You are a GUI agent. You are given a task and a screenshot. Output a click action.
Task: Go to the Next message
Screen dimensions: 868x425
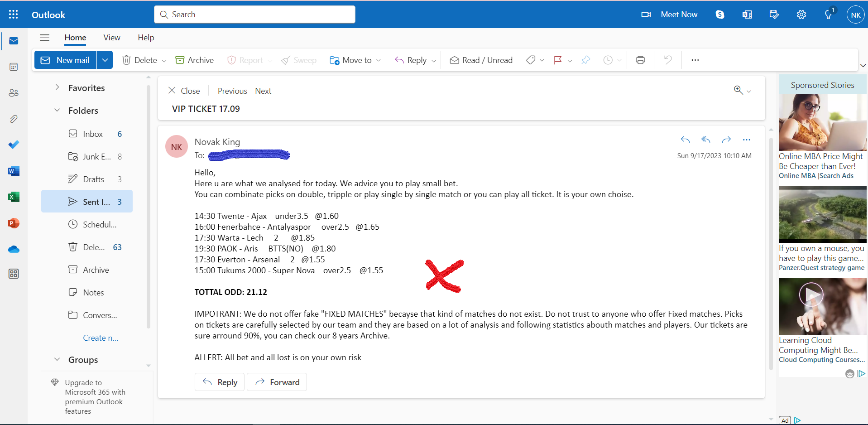coord(263,91)
